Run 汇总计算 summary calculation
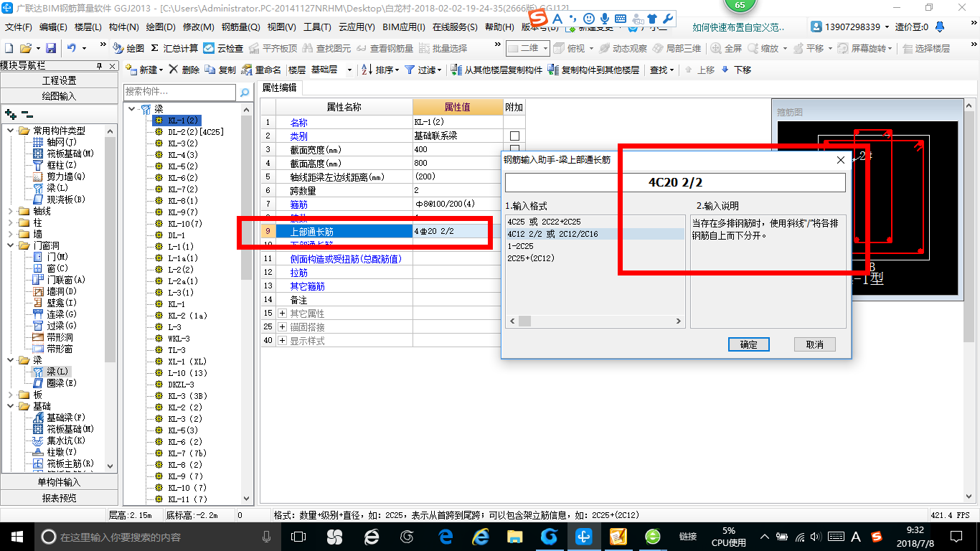 tap(174, 48)
